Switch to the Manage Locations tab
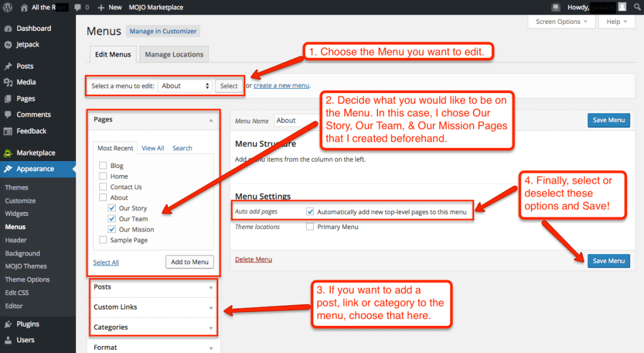Image resolution: width=644 pixels, height=353 pixels. pyautogui.click(x=174, y=54)
